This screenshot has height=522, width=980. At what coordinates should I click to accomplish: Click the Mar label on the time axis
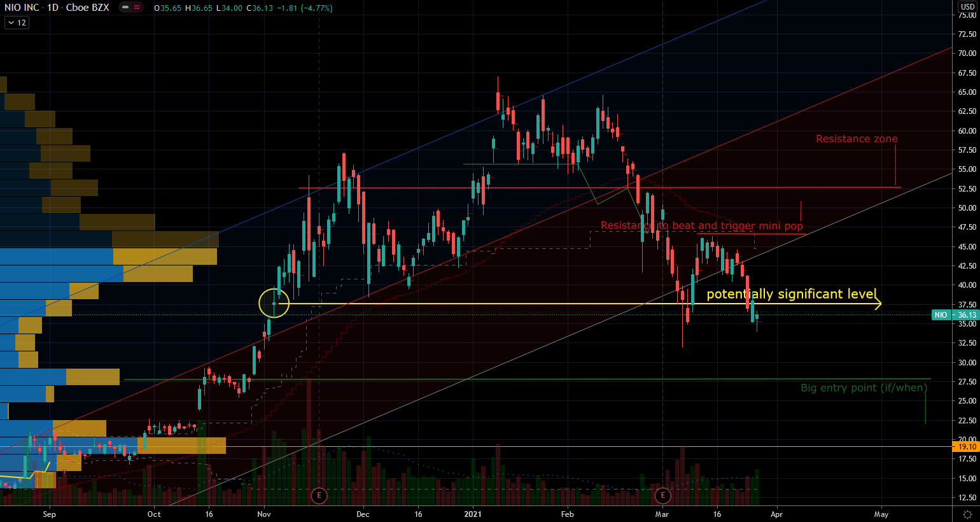pyautogui.click(x=662, y=514)
